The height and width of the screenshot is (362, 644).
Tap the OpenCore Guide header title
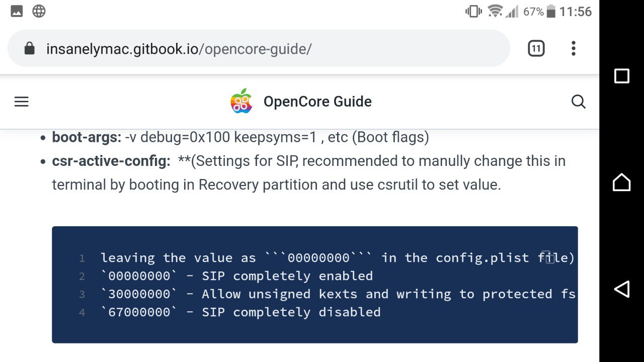[x=317, y=102]
